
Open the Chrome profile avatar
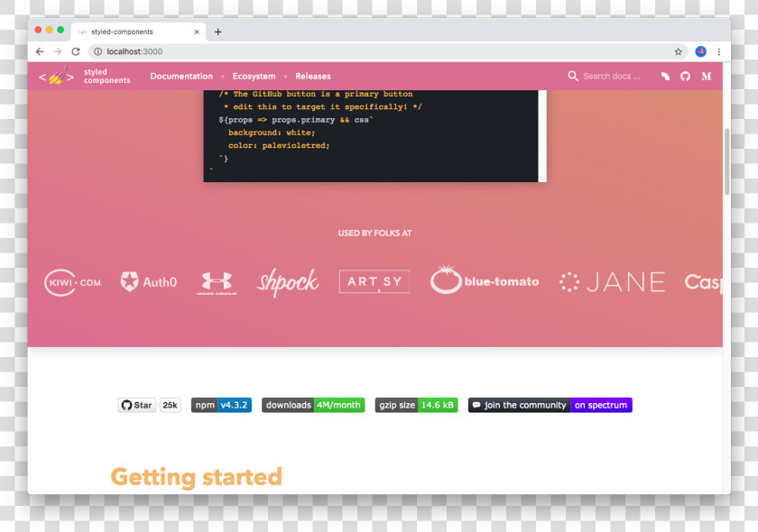(700, 51)
